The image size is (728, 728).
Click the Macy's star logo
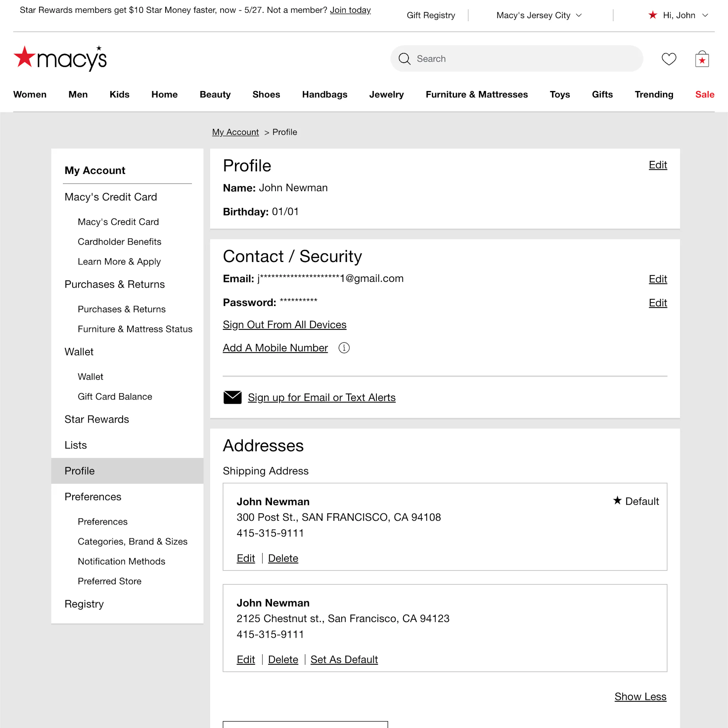click(60, 58)
